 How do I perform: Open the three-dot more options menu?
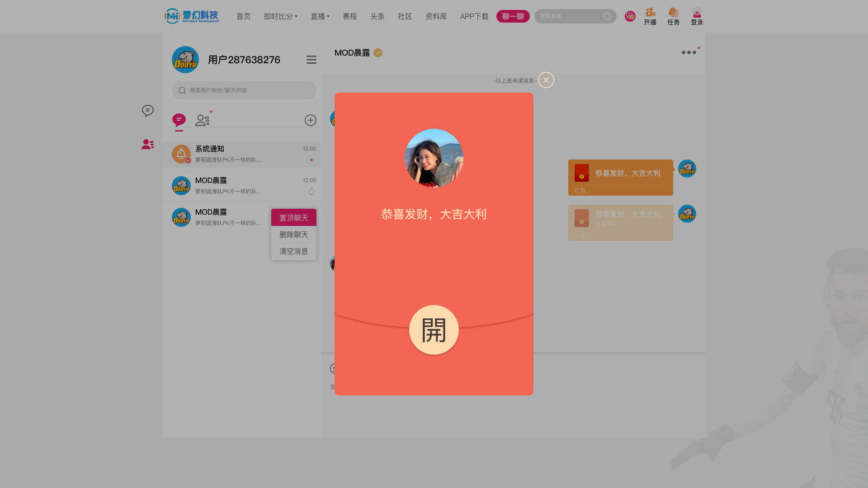point(689,52)
